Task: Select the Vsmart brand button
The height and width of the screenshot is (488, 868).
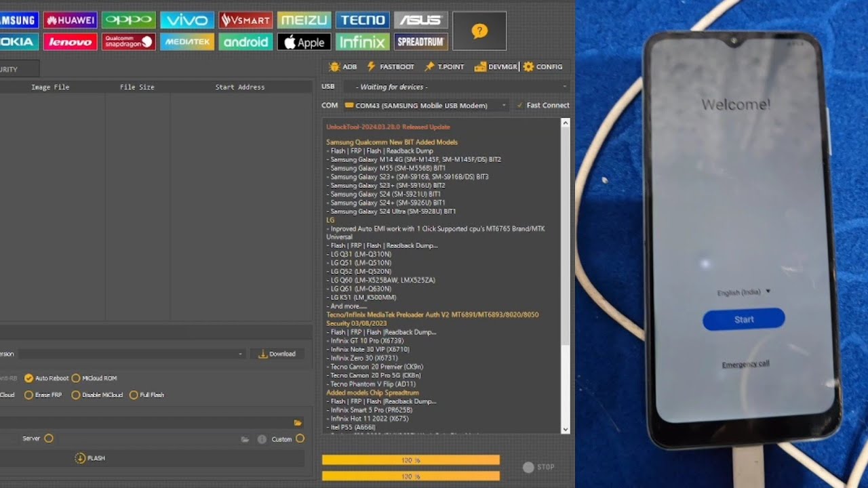Action: (245, 20)
